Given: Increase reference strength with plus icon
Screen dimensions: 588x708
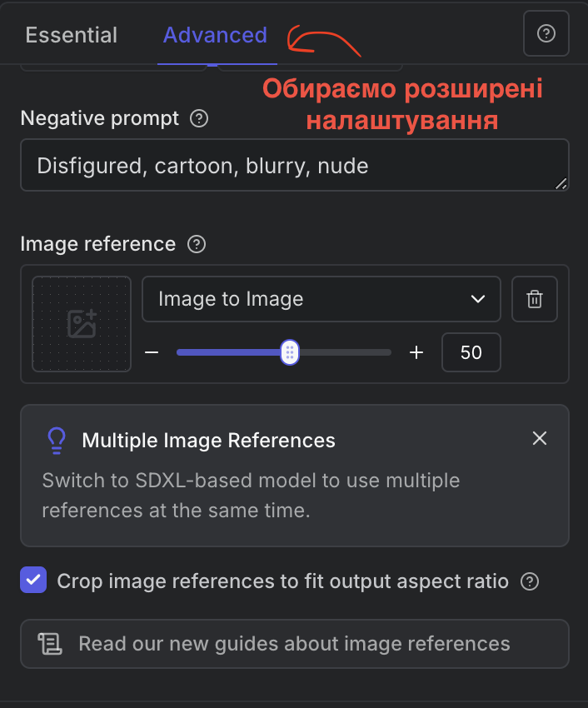Looking at the screenshot, I should pos(417,352).
